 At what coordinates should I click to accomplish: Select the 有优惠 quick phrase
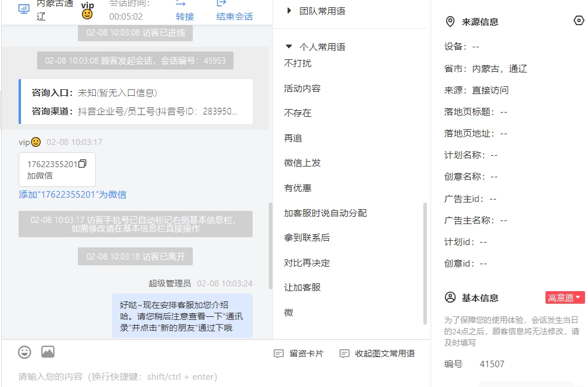[x=298, y=188]
